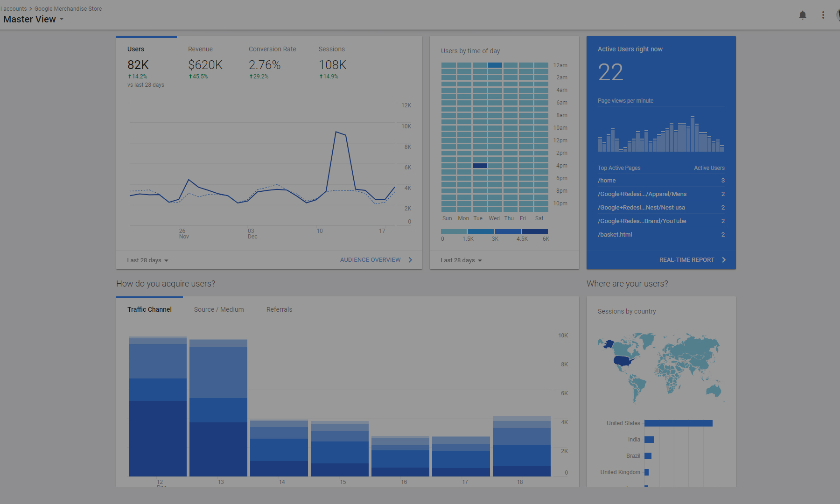Select the Revenue metric tab
This screenshot has width=840, height=504.
coord(200,49)
